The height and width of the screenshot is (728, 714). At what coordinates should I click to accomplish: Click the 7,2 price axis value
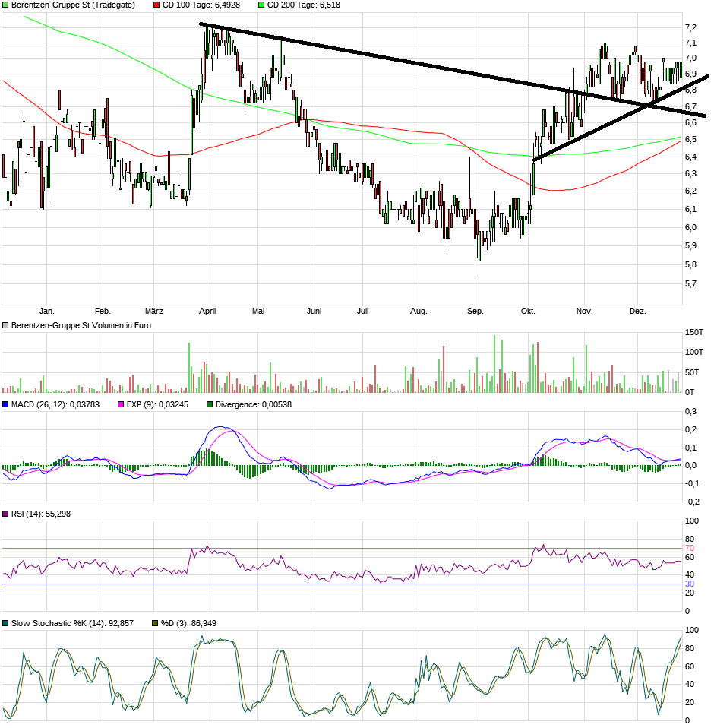690,28
